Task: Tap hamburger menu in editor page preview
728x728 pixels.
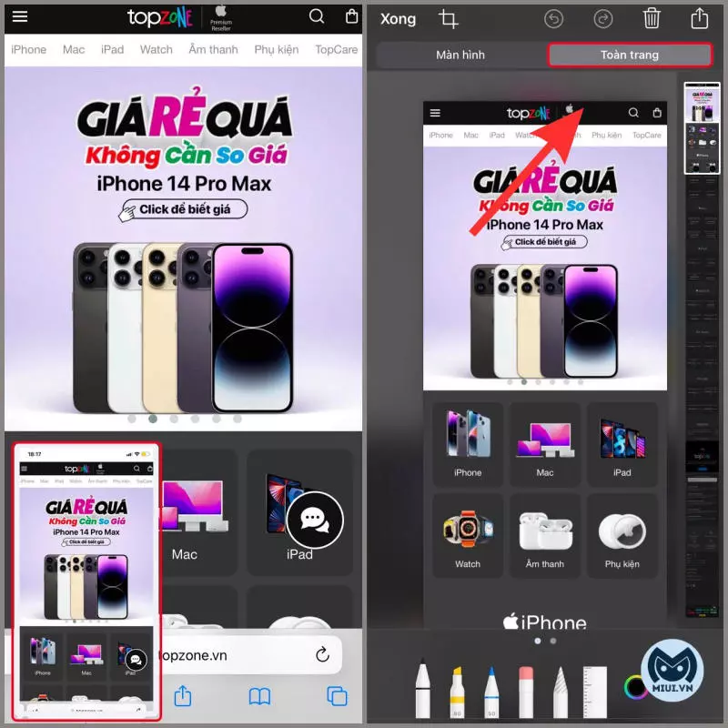Action: pos(435,113)
